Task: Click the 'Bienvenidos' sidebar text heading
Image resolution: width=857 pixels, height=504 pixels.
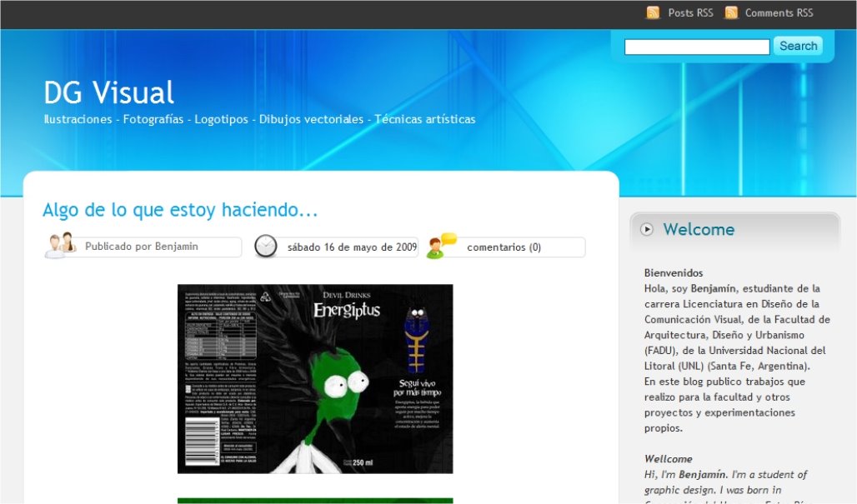Action: pos(673,272)
